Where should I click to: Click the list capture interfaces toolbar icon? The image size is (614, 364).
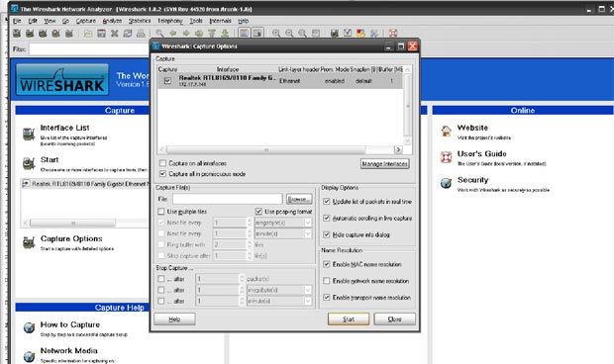(17, 34)
